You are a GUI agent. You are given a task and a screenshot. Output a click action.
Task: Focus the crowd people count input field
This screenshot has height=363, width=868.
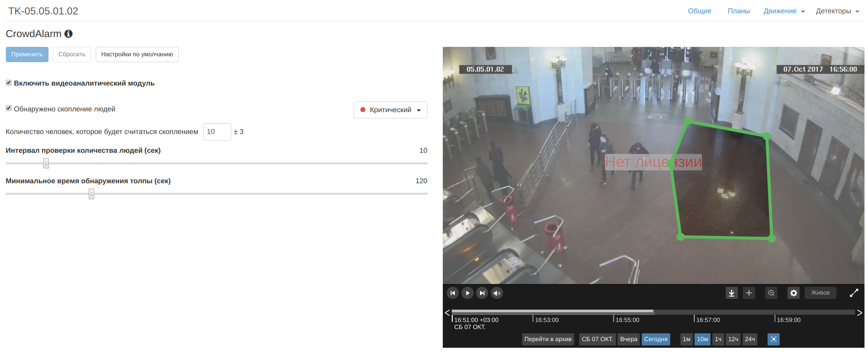click(217, 132)
